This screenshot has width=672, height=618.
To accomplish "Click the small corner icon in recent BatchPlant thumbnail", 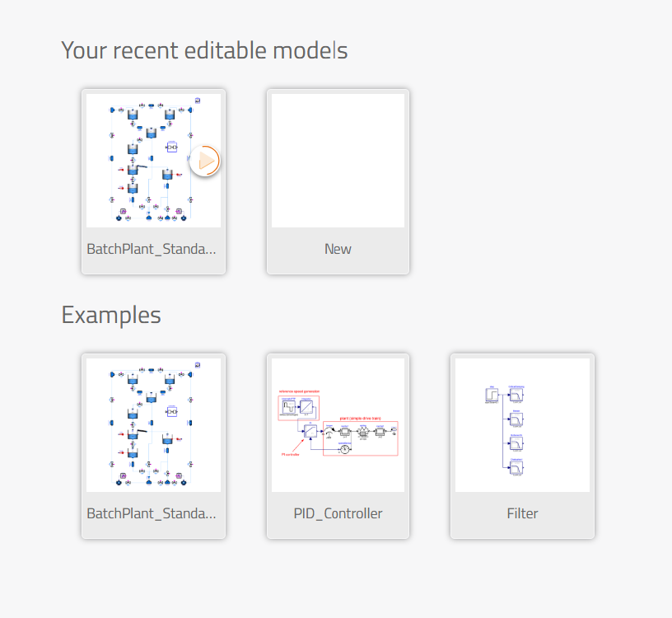I will point(198,101).
